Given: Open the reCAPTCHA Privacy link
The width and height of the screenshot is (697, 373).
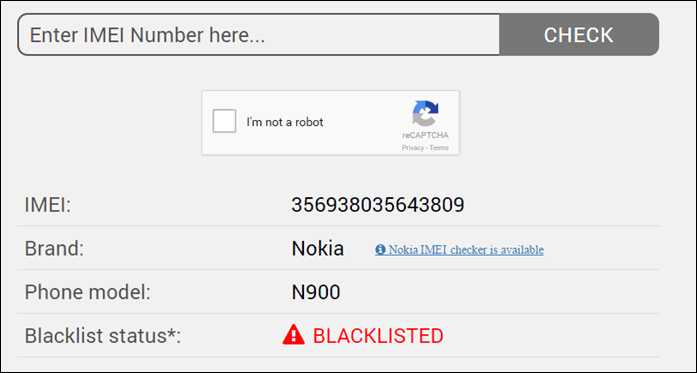Looking at the screenshot, I should tap(413, 148).
